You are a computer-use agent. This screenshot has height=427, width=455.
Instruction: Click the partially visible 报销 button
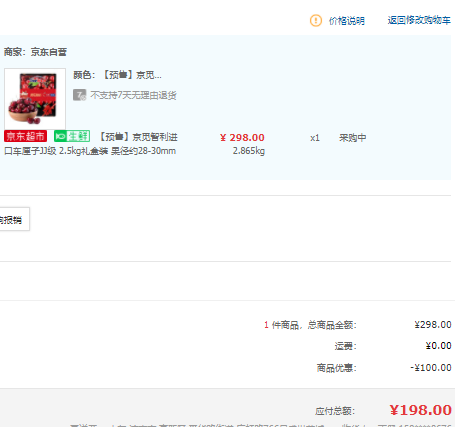pyautogui.click(x=13, y=219)
